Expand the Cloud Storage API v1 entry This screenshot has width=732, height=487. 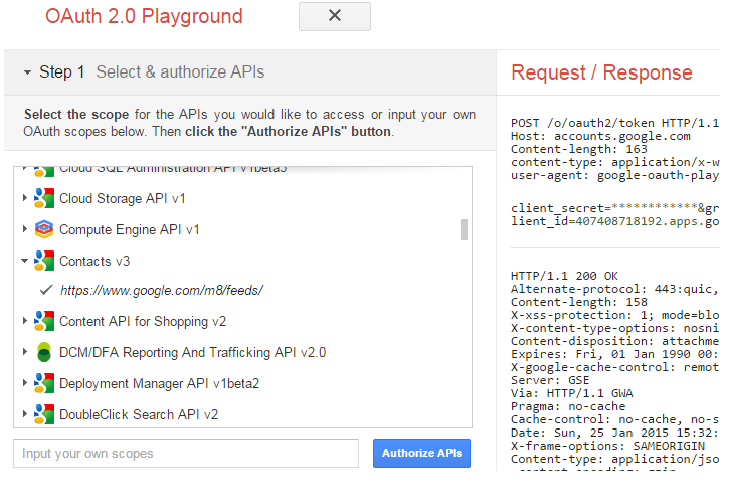(x=25, y=198)
